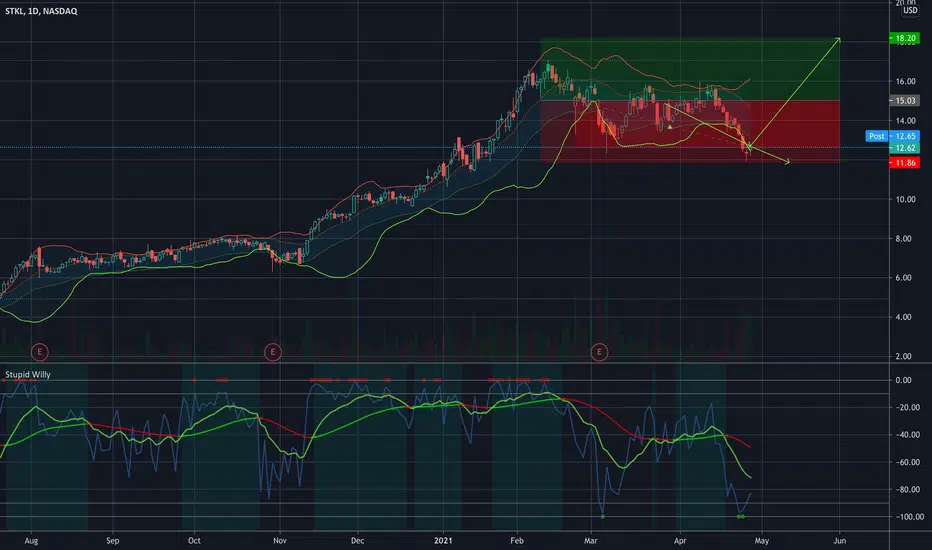
Task: Click the August earnings E marker
Action: click(x=40, y=352)
